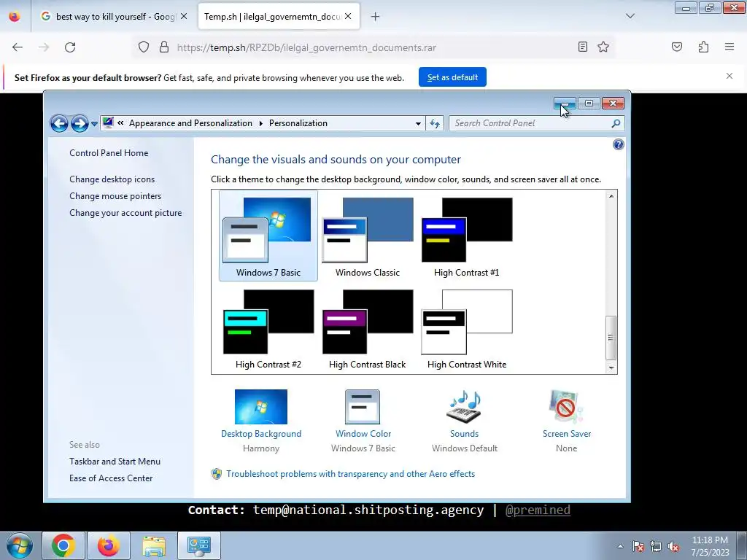Open Control Panel help icon
The image size is (747, 560).
618,145
